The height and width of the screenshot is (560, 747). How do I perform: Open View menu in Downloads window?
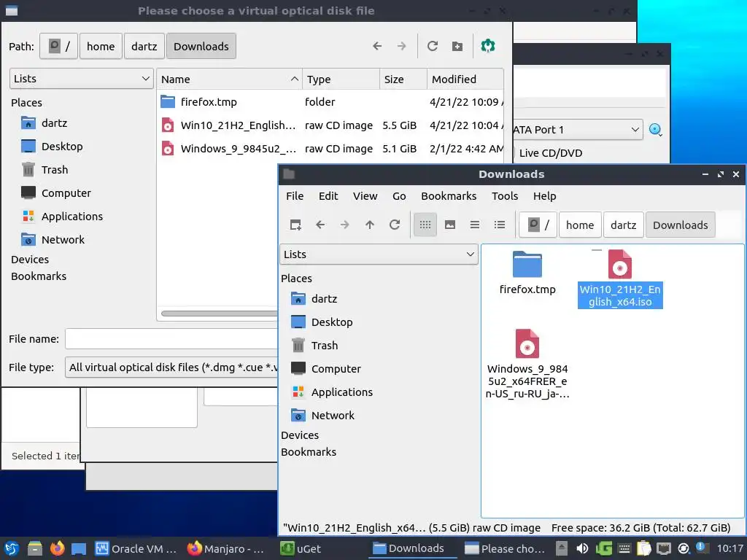tap(365, 195)
